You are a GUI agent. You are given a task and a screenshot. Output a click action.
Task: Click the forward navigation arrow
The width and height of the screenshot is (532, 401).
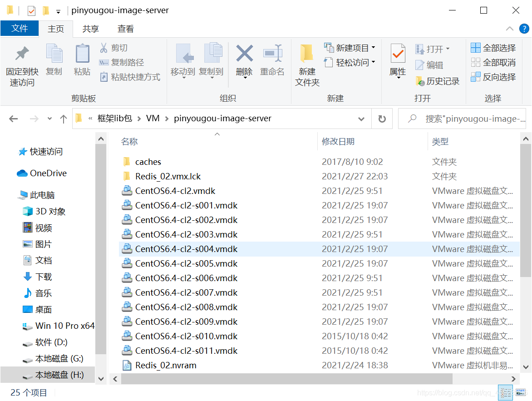tap(34, 119)
